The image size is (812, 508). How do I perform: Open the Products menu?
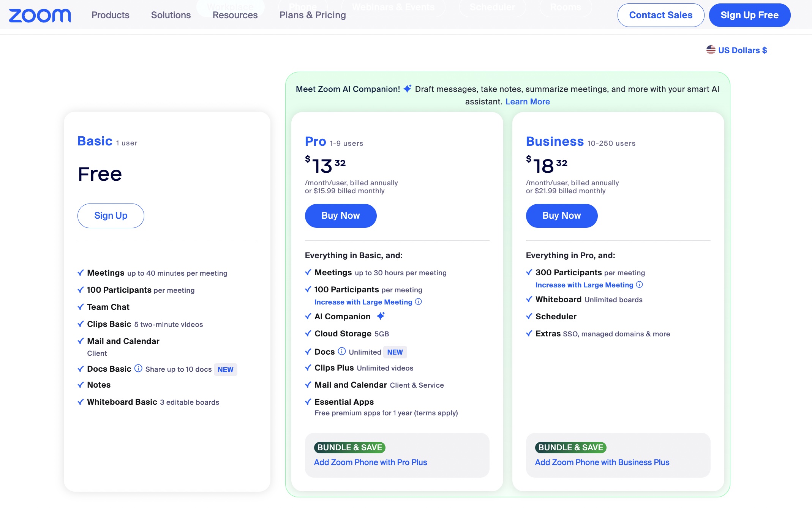(x=111, y=15)
